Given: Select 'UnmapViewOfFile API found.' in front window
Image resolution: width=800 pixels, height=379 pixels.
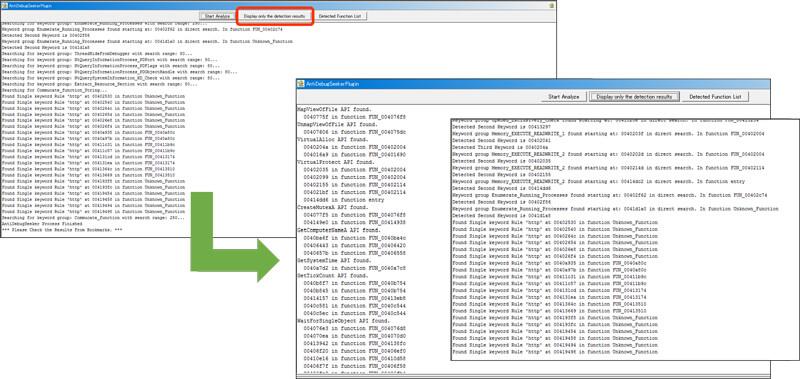Looking at the screenshot, I should [x=338, y=124].
